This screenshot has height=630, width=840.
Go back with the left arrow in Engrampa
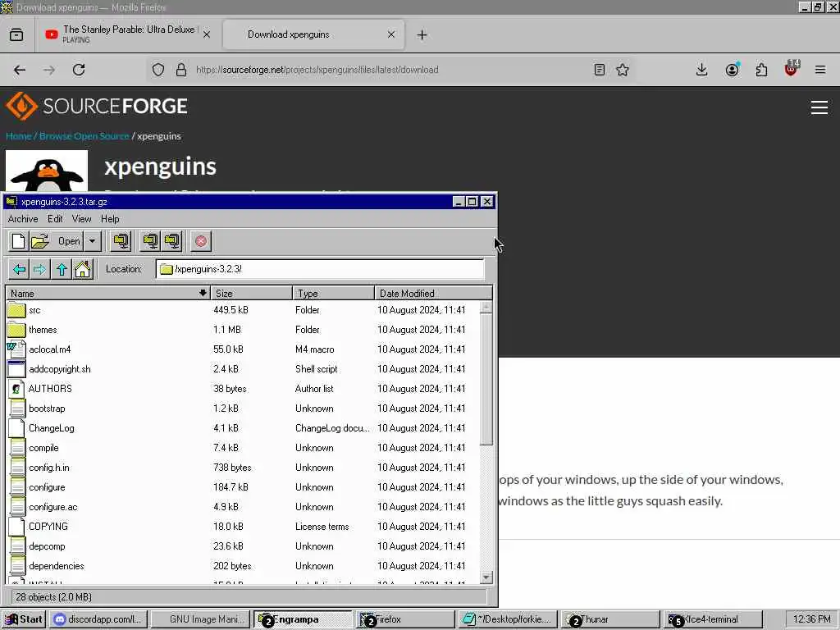pyautogui.click(x=20, y=269)
